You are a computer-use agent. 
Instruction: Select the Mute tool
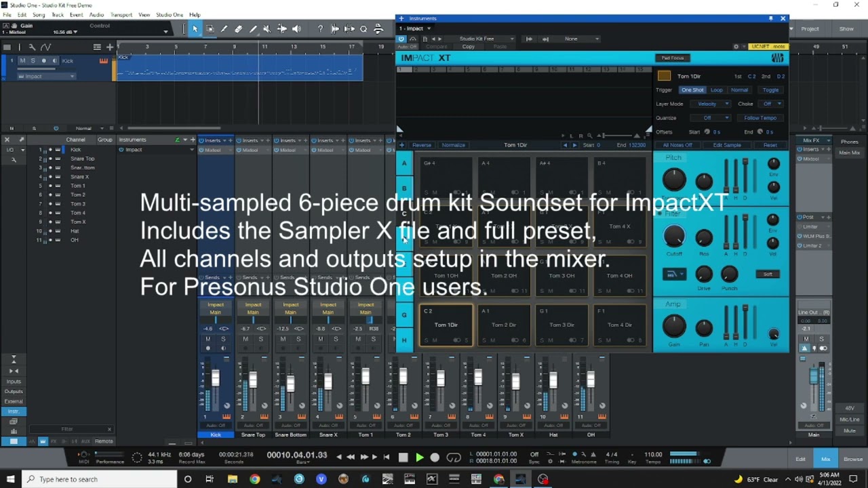click(x=267, y=28)
